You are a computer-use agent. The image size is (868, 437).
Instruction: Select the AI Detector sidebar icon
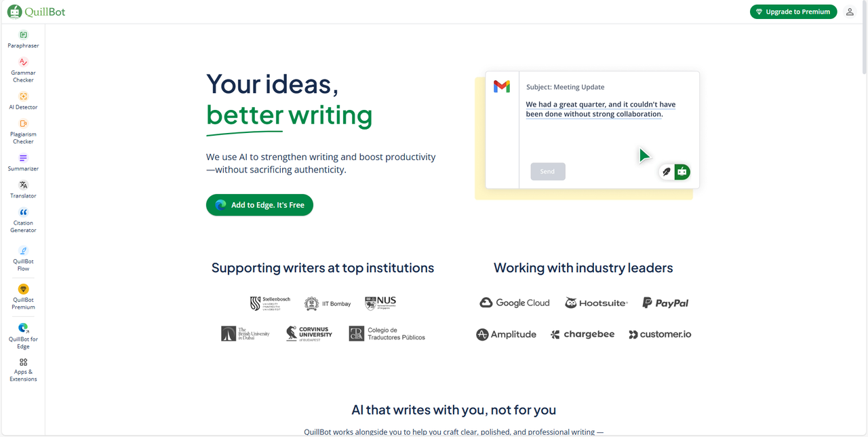point(23,96)
